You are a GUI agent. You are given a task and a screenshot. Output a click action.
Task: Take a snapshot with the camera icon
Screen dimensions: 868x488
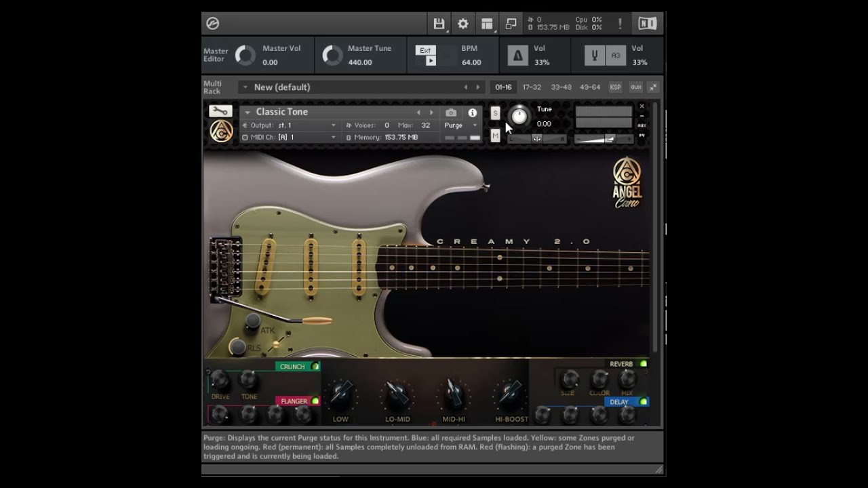point(451,113)
